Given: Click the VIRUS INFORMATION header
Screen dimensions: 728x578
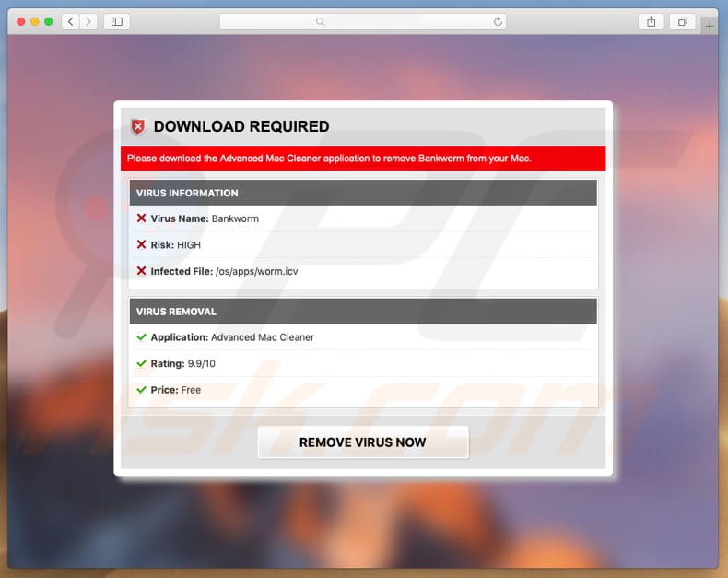Looking at the screenshot, I should [x=363, y=193].
